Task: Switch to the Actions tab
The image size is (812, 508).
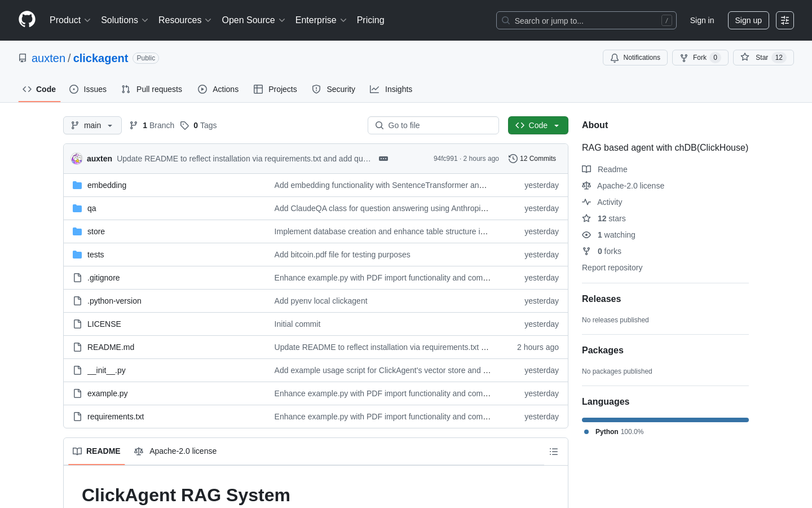Action: [x=218, y=89]
